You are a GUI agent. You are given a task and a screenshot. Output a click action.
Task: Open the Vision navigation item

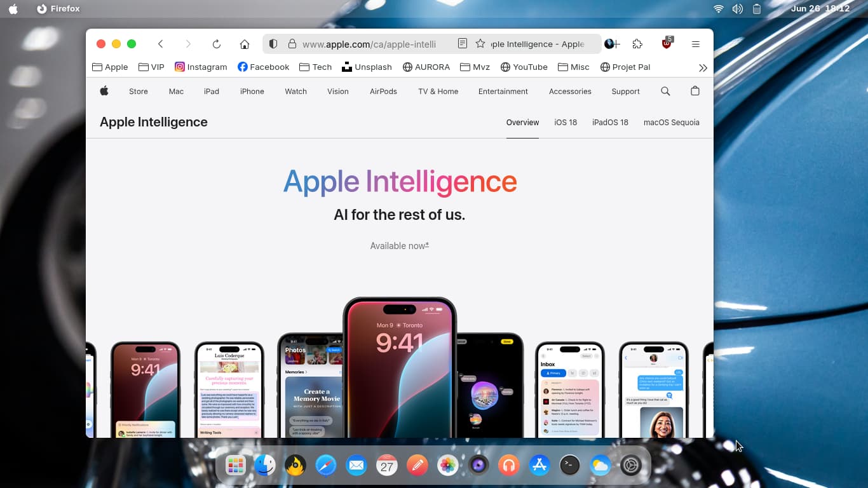click(338, 91)
